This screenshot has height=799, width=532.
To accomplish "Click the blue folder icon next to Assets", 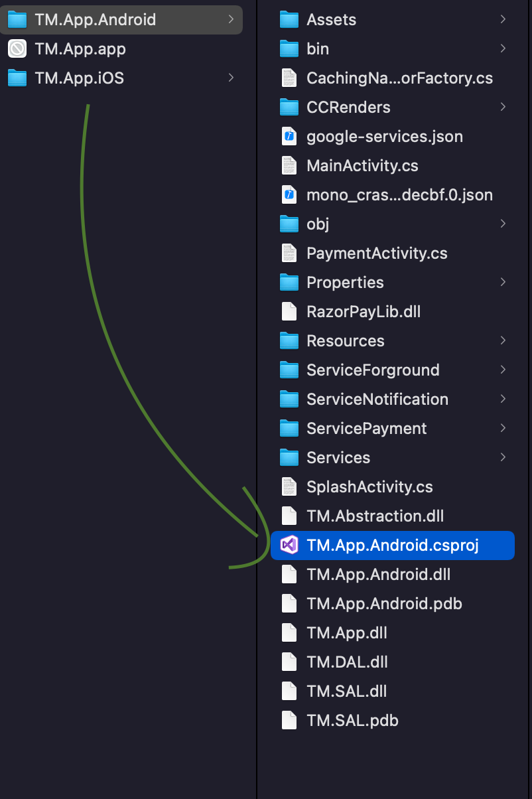I will click(289, 19).
